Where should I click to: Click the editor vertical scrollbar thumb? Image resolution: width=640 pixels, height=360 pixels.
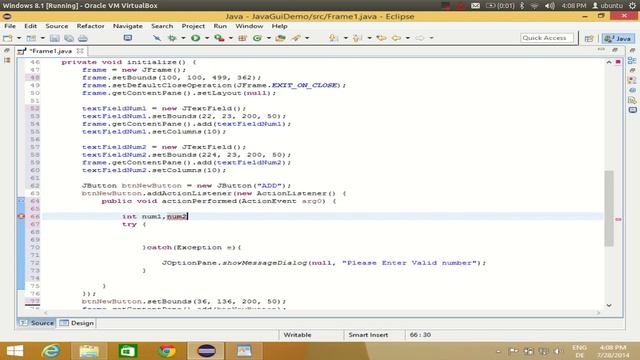point(609,208)
